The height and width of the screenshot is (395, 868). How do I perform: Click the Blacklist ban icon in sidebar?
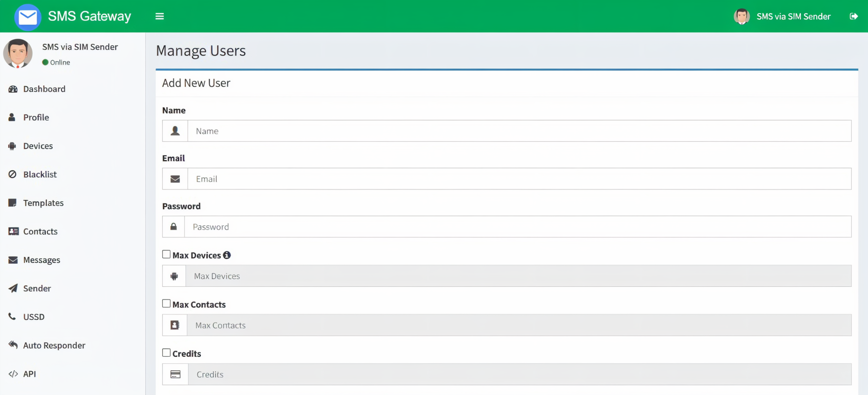tap(13, 174)
